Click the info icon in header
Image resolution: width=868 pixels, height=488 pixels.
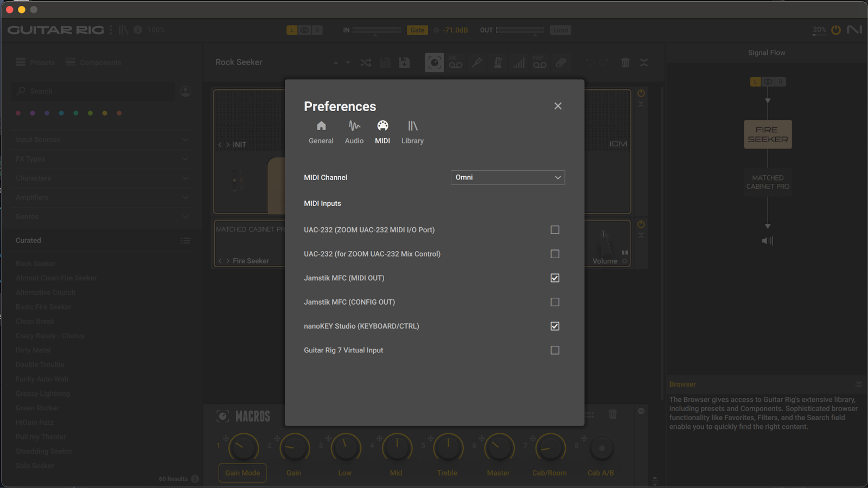138,30
